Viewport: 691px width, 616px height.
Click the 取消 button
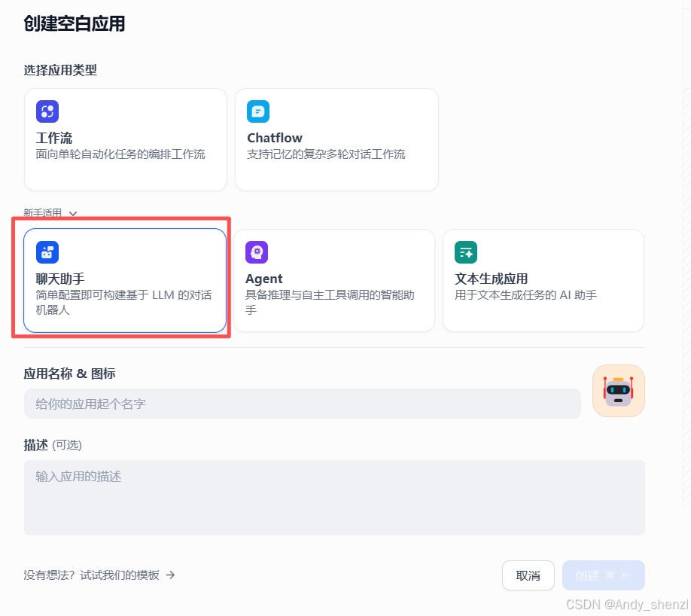[528, 575]
